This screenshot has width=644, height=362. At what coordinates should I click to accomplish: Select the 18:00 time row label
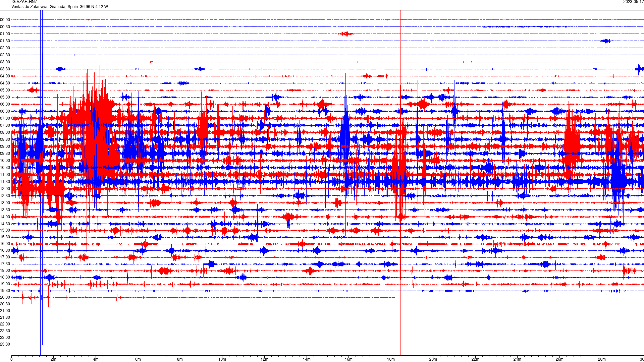coord(5,270)
